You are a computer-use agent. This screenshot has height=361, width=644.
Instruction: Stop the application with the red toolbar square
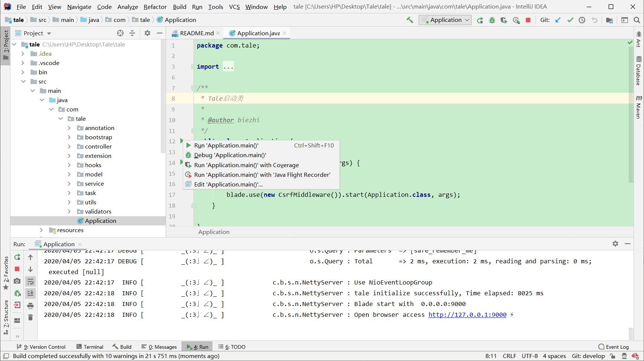pyautogui.click(x=528, y=20)
